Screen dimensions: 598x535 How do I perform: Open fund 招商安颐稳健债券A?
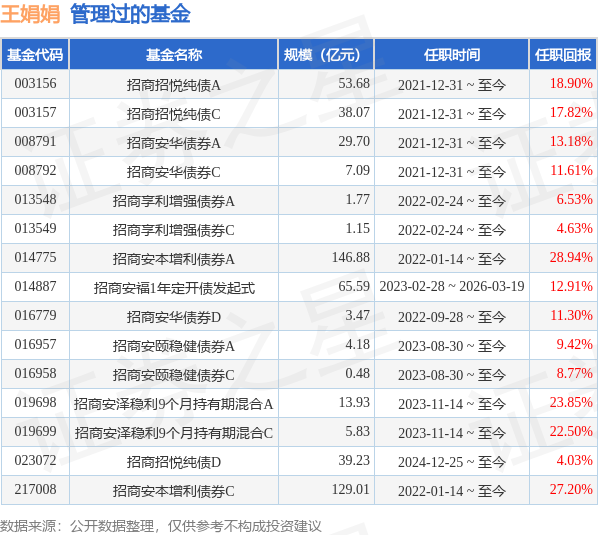(x=174, y=346)
